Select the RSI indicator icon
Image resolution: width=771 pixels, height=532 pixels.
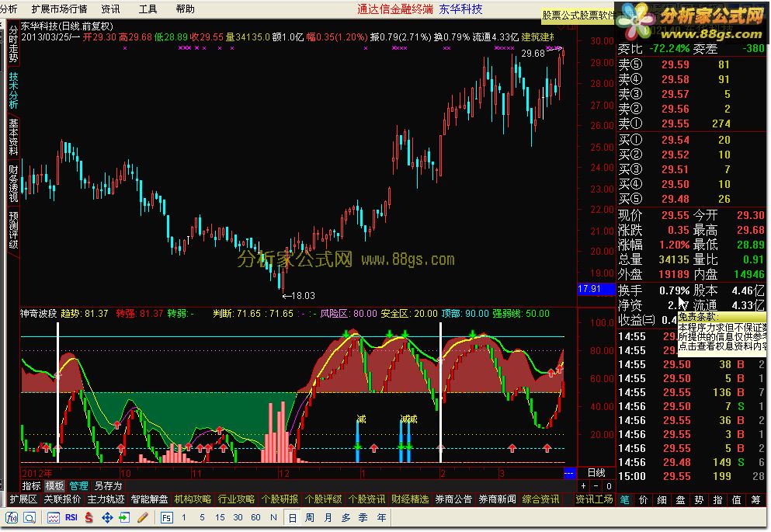[x=71, y=518]
